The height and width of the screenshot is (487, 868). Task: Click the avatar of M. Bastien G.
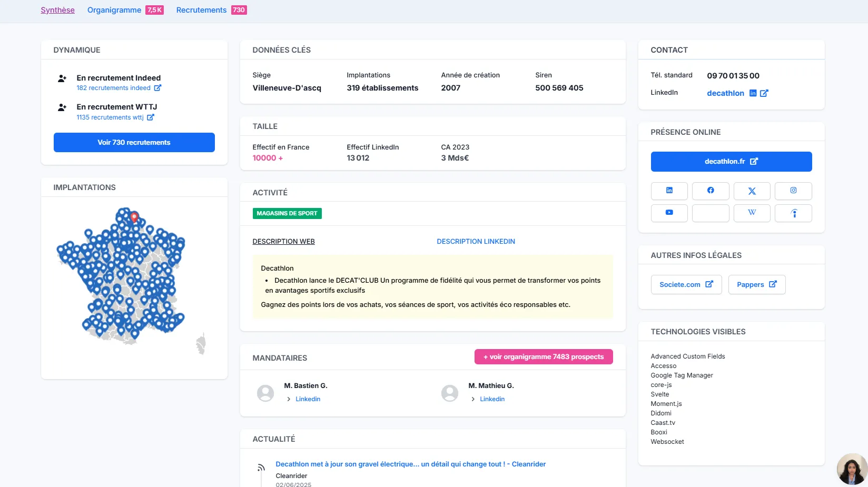pyautogui.click(x=265, y=393)
